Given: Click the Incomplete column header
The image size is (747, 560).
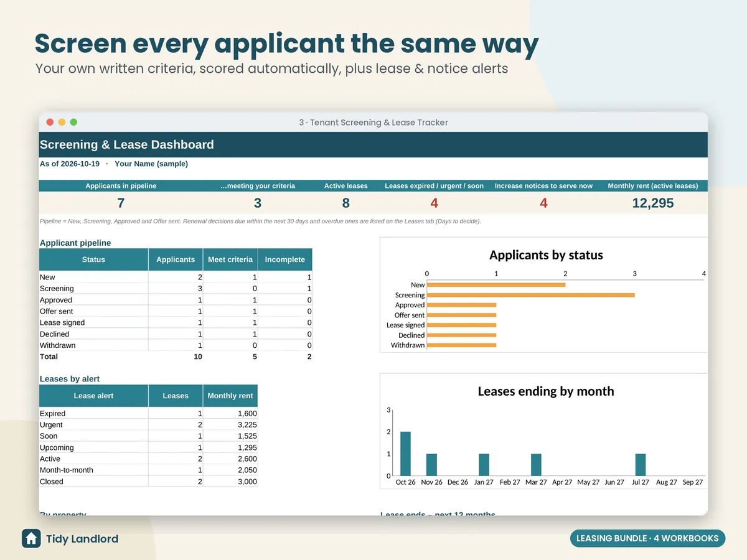Looking at the screenshot, I should click(x=285, y=259).
